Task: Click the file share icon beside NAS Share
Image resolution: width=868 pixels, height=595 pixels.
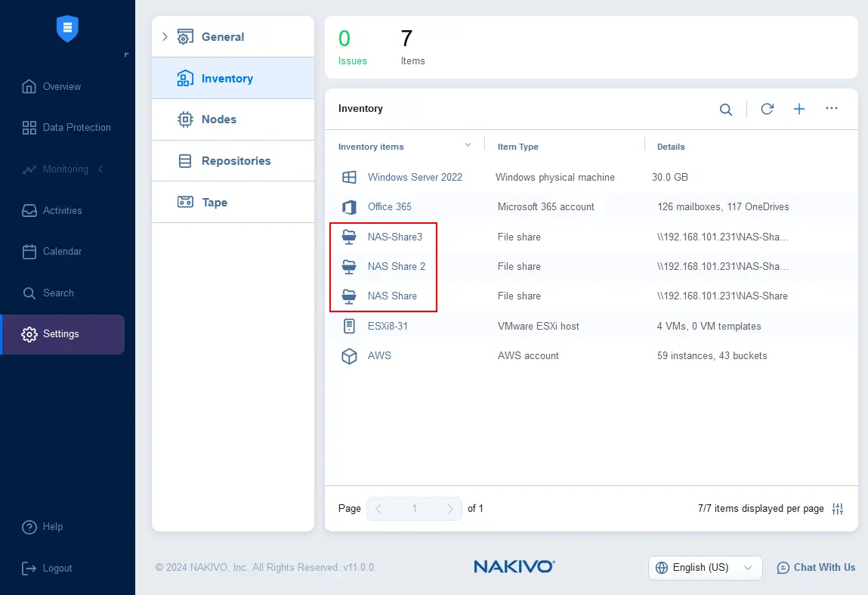Action: 349,296
